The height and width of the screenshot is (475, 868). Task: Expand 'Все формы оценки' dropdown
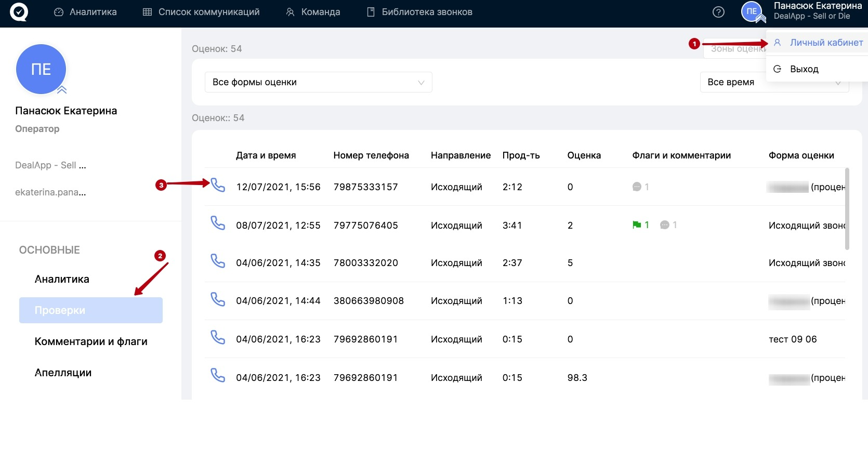click(x=318, y=82)
